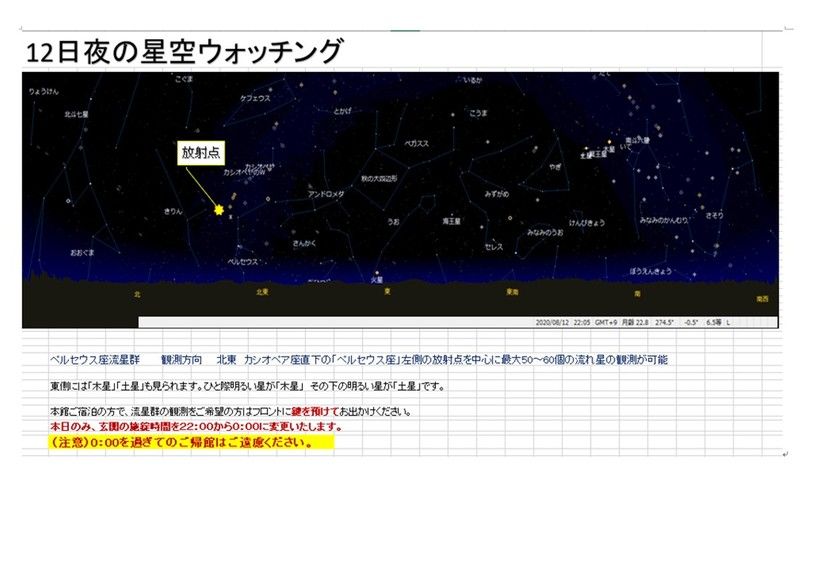Click the おおぐま constellation label

pos(83,253)
